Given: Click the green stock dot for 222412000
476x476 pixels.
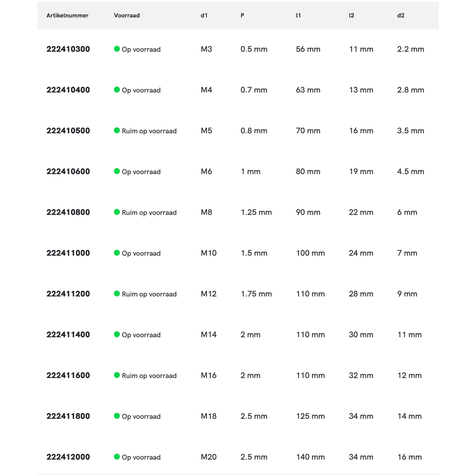Looking at the screenshot, I should [117, 456].
